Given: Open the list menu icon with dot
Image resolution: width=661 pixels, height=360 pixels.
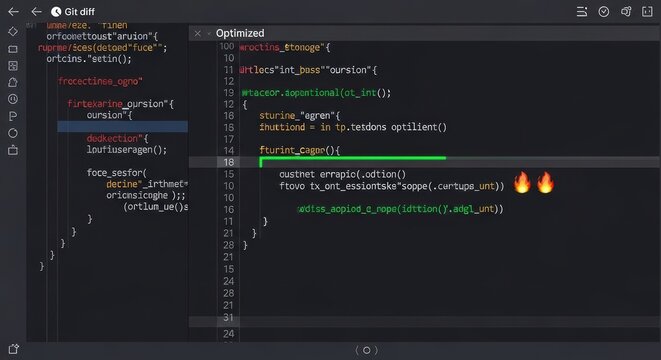Looking at the screenshot, I should [x=582, y=11].
